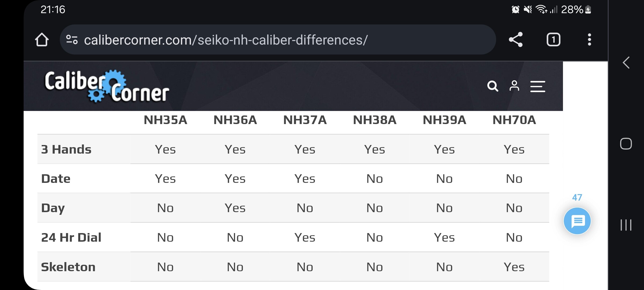
Task: Tap the browser home icon
Action: [x=42, y=40]
